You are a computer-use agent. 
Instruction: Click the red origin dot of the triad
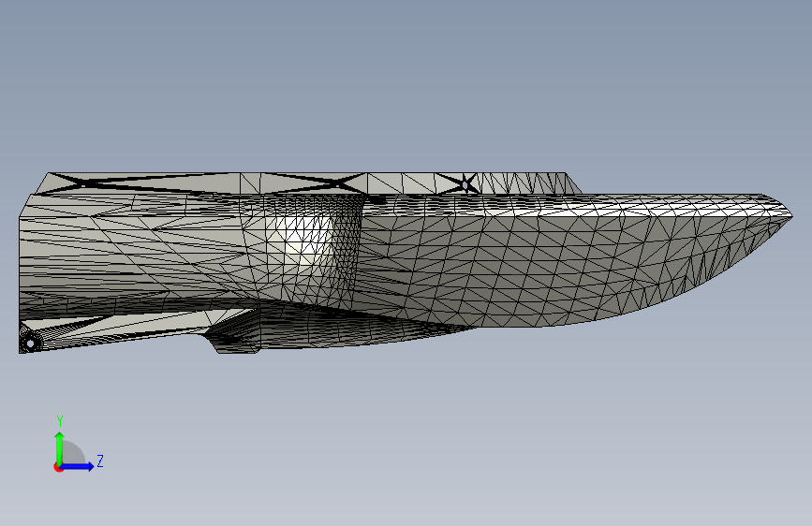click(58, 467)
